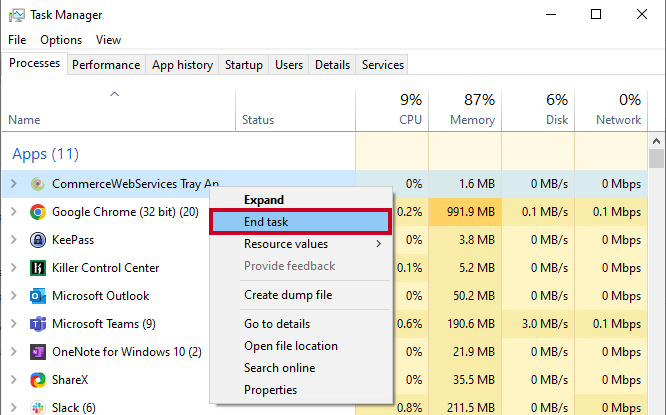666x415 pixels.
Task: Select Go to details
Action: (301, 324)
